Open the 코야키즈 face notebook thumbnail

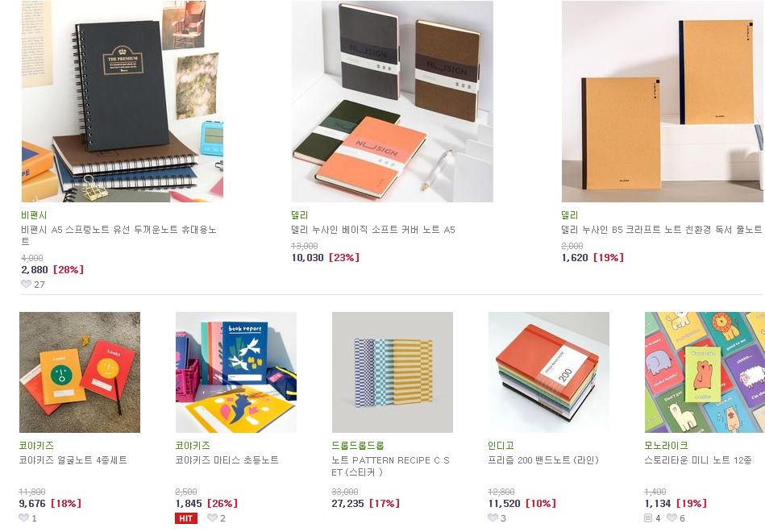coord(80,372)
